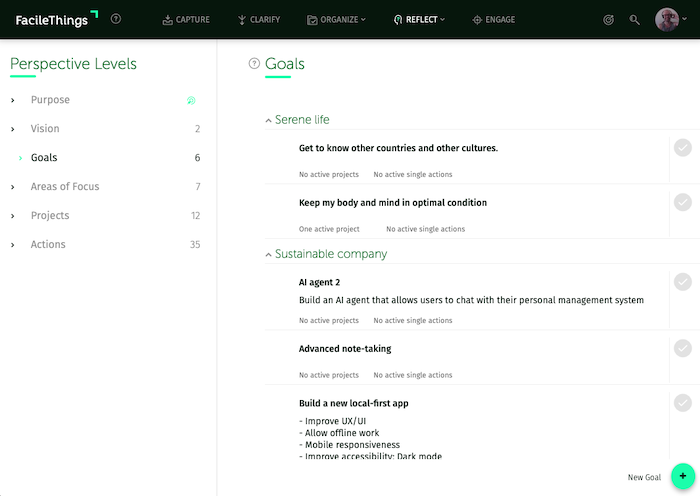This screenshot has width=700, height=496.
Task: Click the Reflect head icon
Action: 398,20
